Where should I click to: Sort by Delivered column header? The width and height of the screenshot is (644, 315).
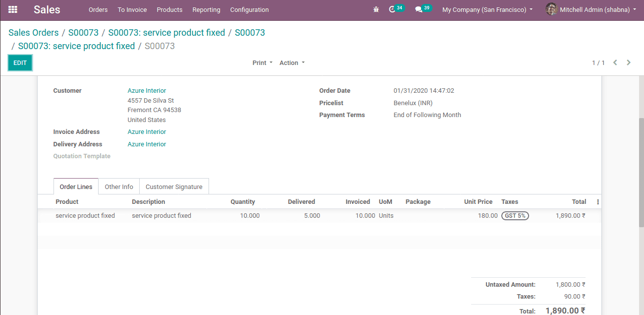coord(301,202)
